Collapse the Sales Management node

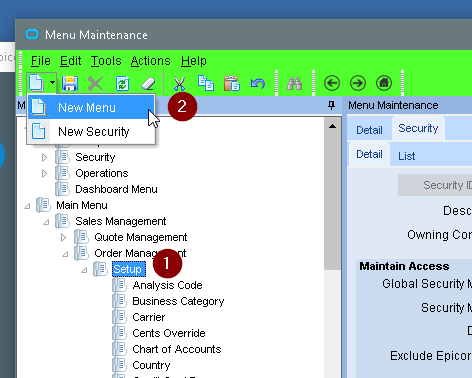[46, 222]
